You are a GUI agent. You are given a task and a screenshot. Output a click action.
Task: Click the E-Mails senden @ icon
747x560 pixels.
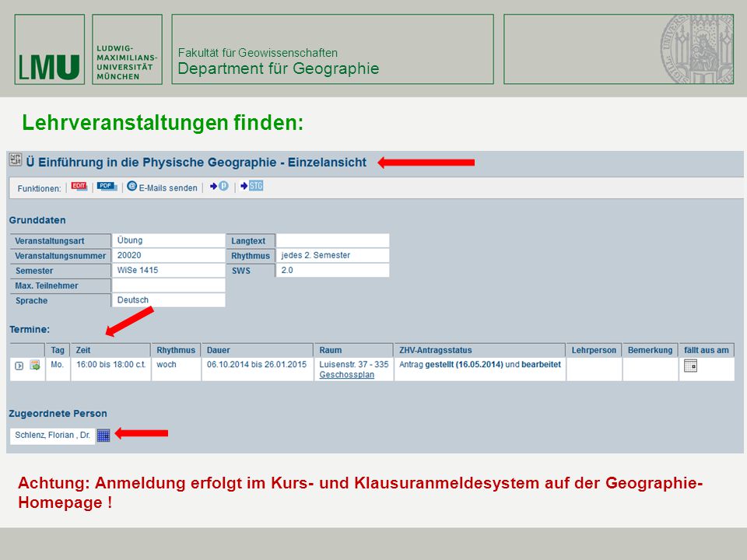(x=132, y=186)
